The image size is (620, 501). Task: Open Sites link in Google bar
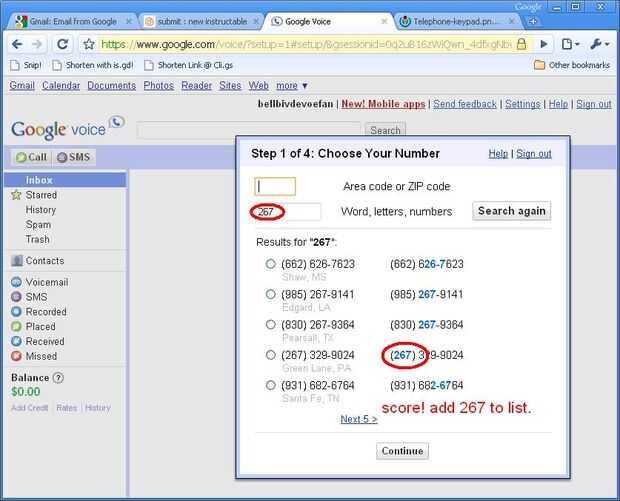[x=230, y=85]
